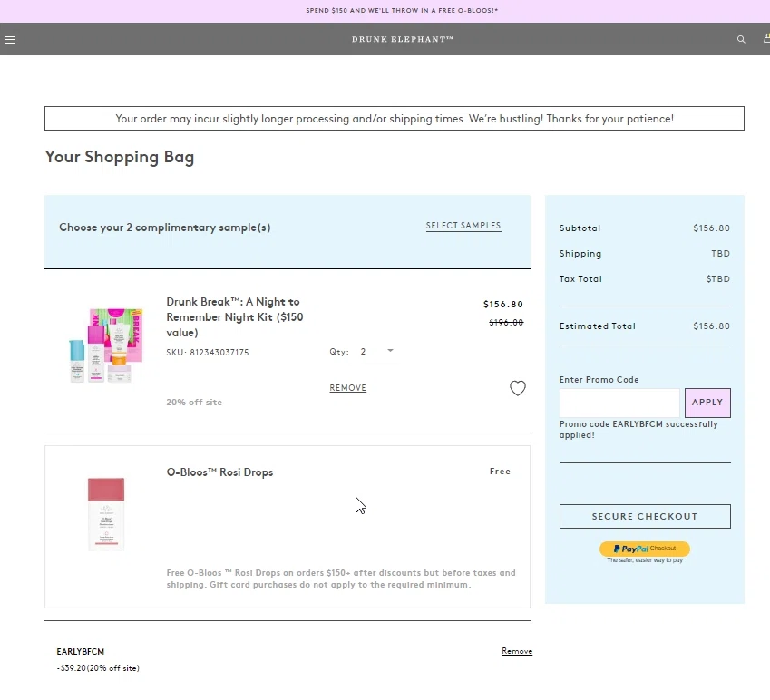Focus the Enter Promo Code field

(x=619, y=403)
